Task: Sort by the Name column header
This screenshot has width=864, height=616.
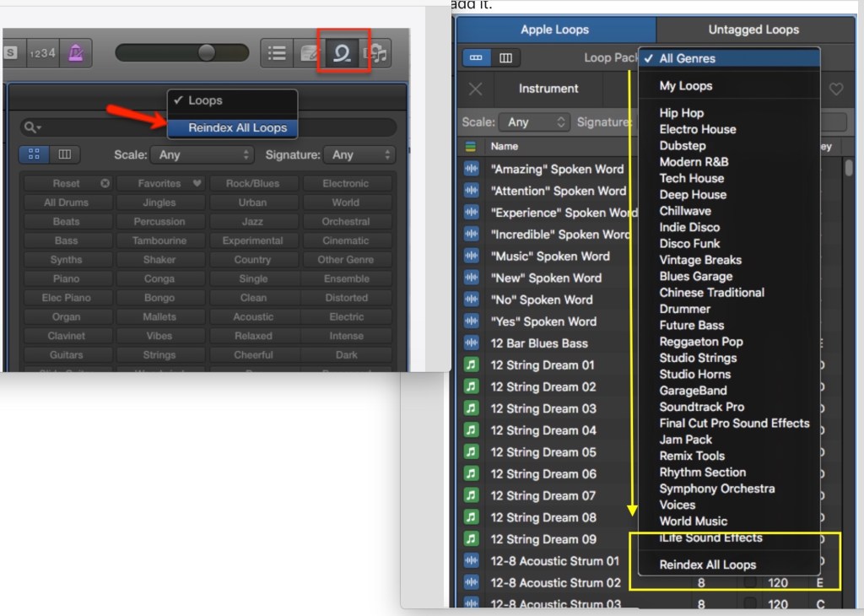Action: [505, 147]
